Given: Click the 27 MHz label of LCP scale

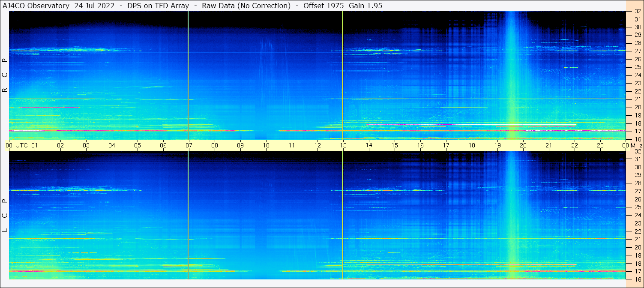Looking at the screenshot, I should click(x=638, y=191).
